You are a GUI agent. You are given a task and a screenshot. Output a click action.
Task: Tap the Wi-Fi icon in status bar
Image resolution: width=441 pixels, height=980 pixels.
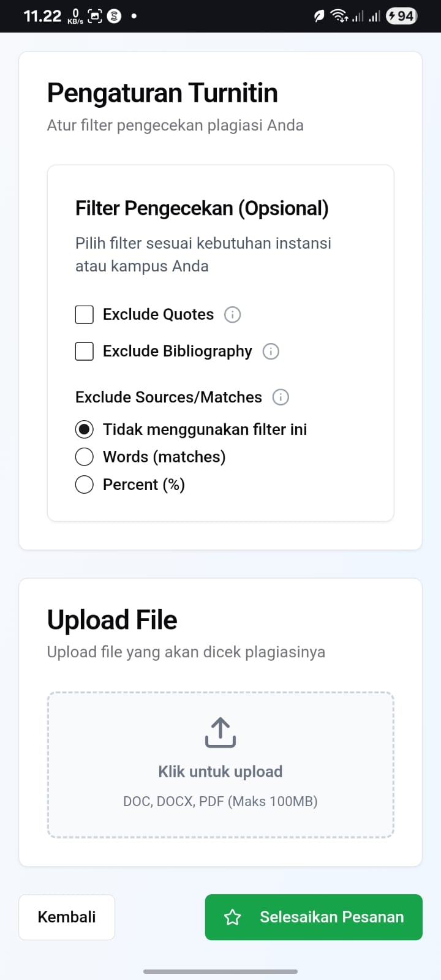tap(339, 16)
